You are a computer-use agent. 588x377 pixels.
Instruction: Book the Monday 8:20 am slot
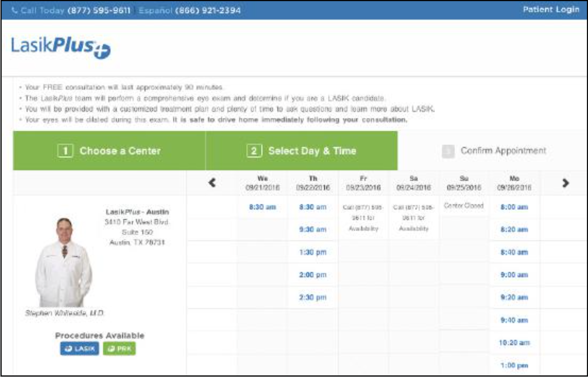(514, 230)
